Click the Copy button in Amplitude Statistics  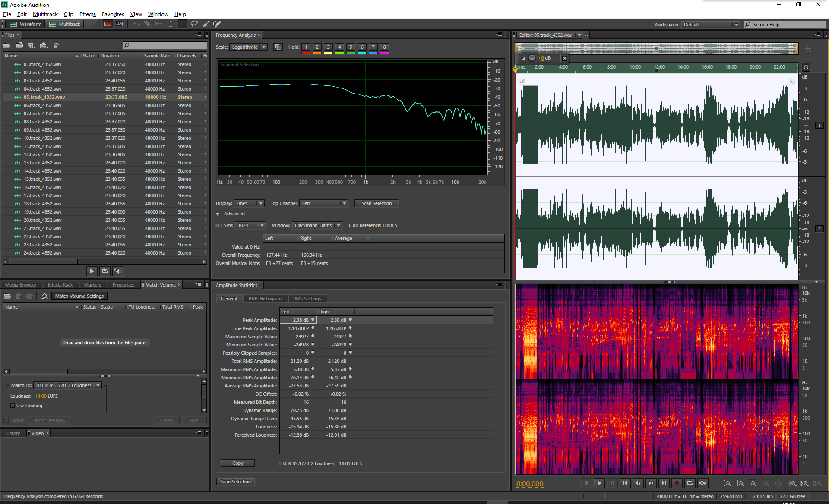[238, 463]
